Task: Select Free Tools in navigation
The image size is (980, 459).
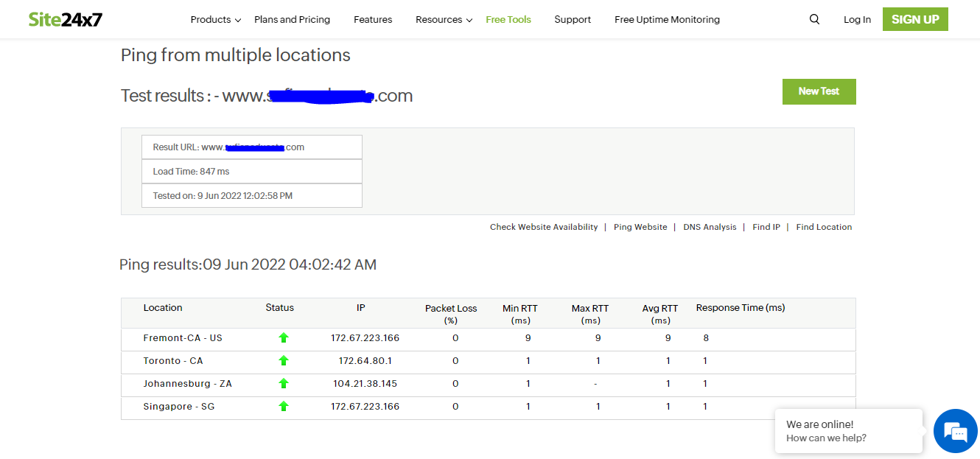Action: click(x=508, y=20)
